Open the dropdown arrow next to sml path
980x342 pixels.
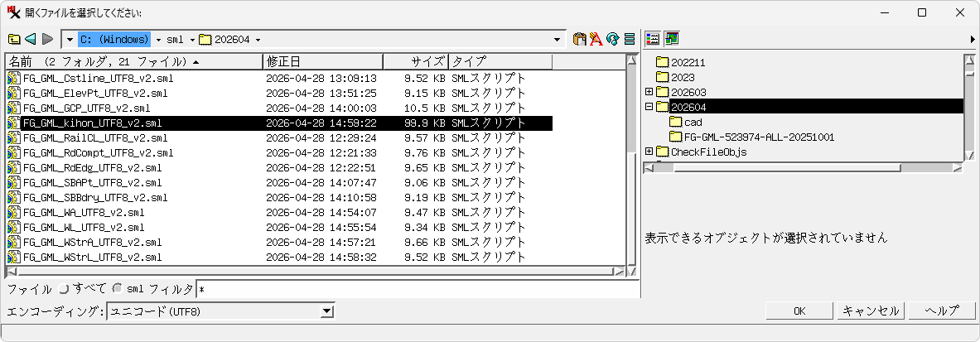coord(192,40)
